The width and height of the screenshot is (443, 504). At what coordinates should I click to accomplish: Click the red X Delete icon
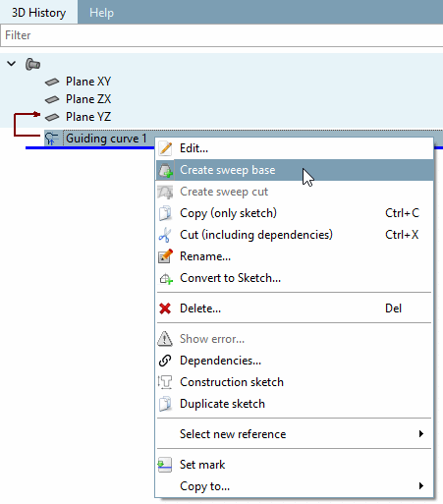pyautogui.click(x=165, y=308)
